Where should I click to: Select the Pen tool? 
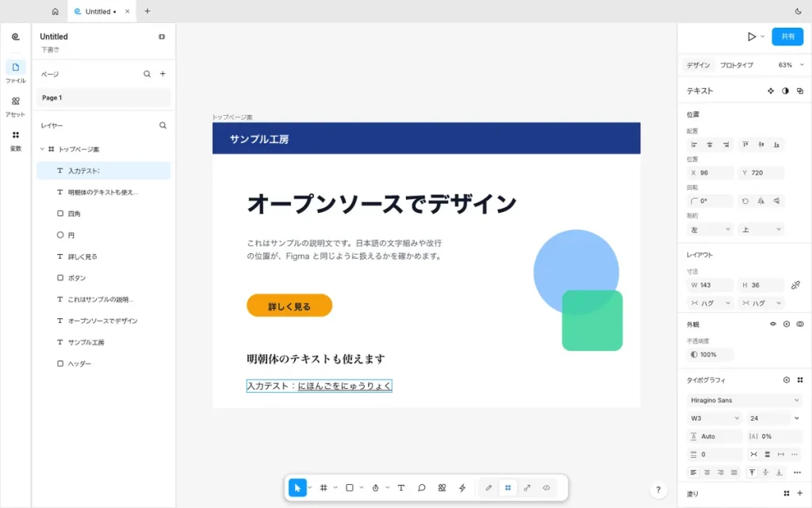pyautogui.click(x=375, y=488)
